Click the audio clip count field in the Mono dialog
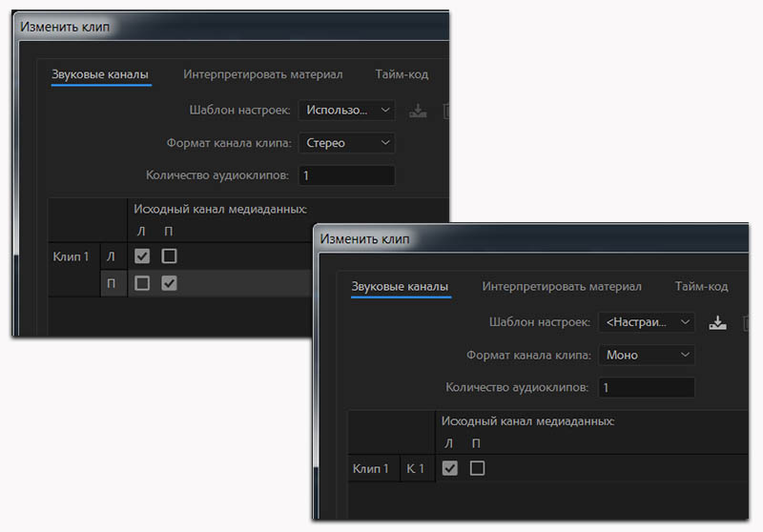Viewport: 763px width, 532px height. point(647,388)
